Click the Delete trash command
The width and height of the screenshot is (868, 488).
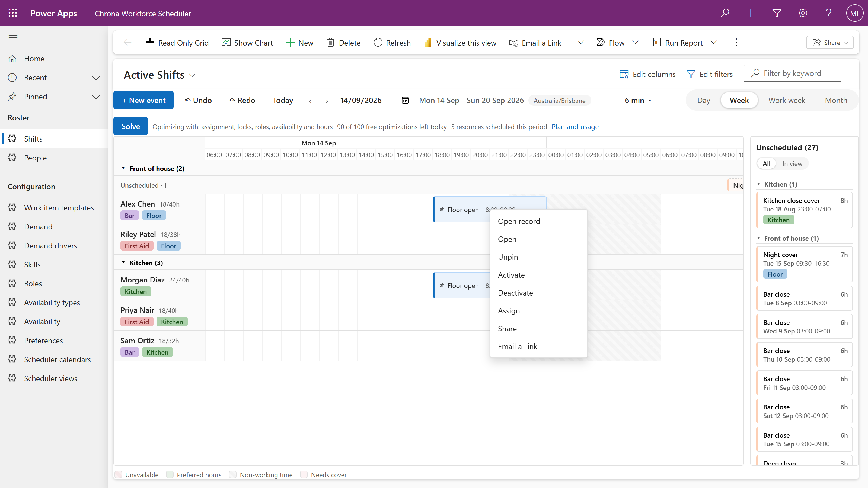pyautogui.click(x=344, y=43)
